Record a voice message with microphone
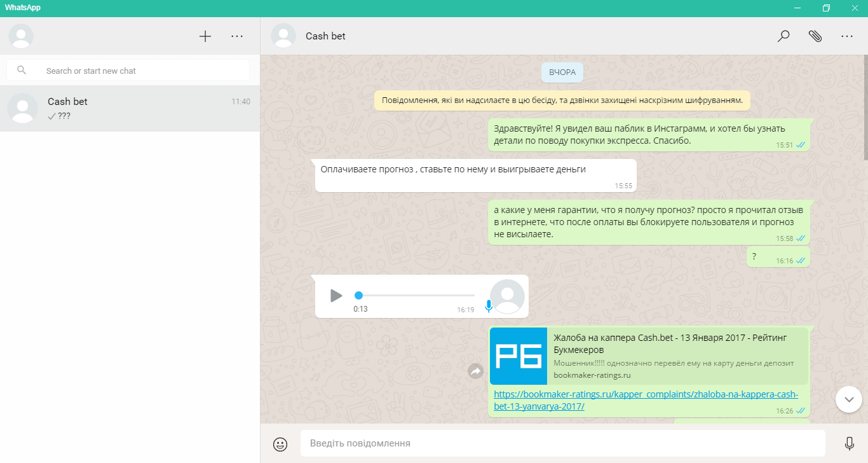868x463 pixels. pyautogui.click(x=849, y=444)
